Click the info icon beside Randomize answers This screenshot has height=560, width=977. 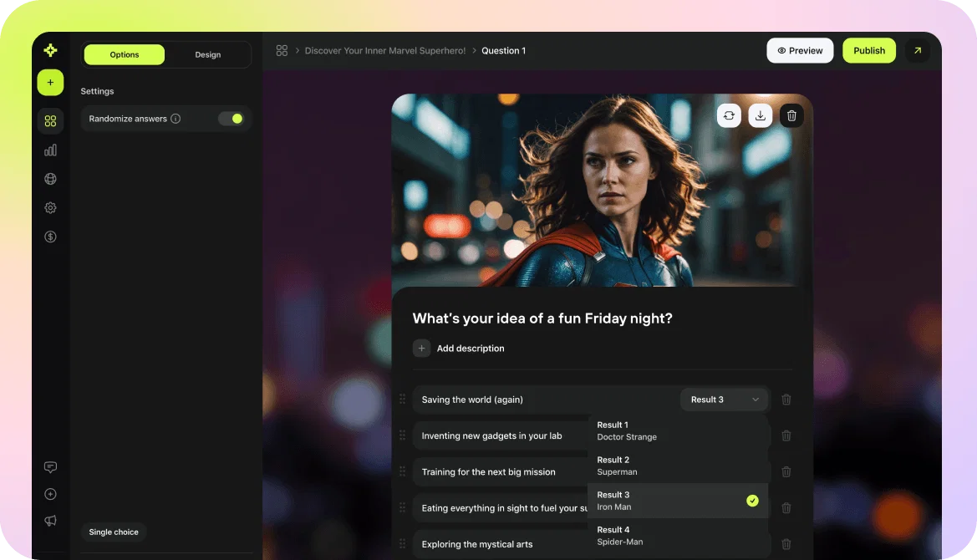point(176,119)
